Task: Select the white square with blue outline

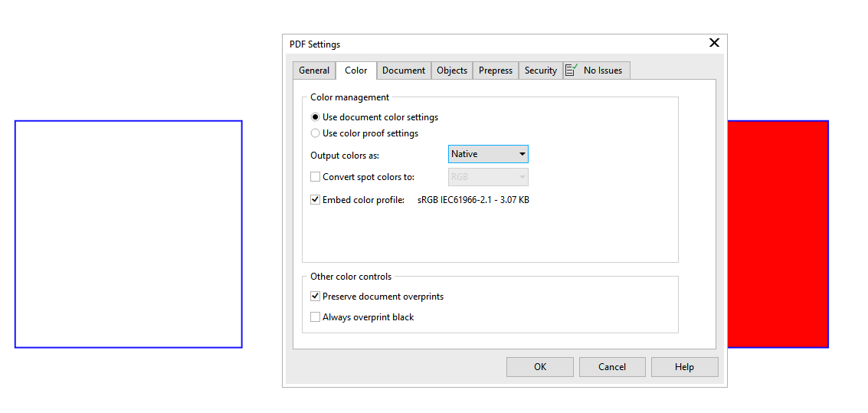Action: [x=129, y=234]
